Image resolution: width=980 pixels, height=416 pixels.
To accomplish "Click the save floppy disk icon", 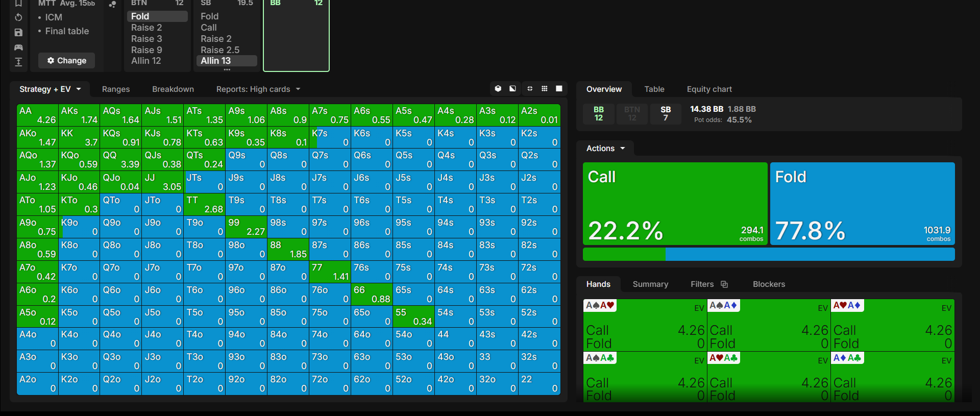I will click(x=18, y=32).
